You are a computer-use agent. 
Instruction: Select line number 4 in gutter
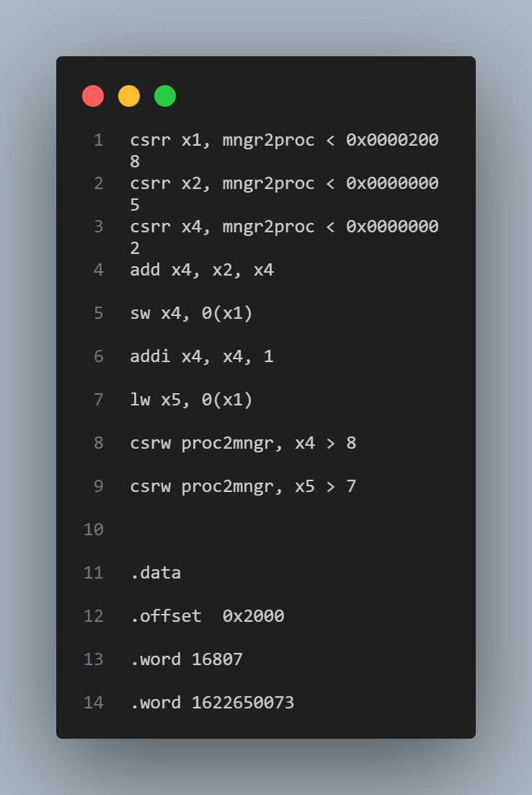99,270
